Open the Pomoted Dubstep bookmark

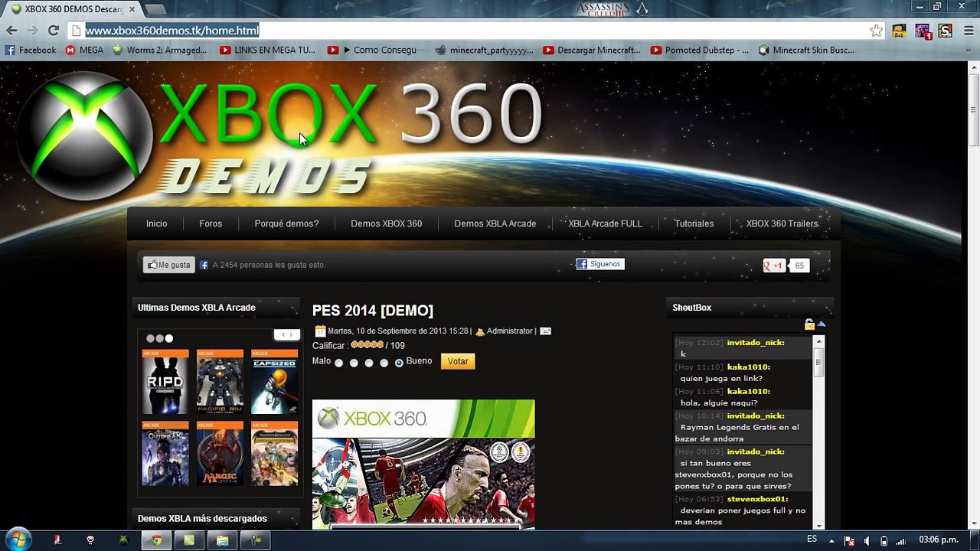pyautogui.click(x=700, y=51)
